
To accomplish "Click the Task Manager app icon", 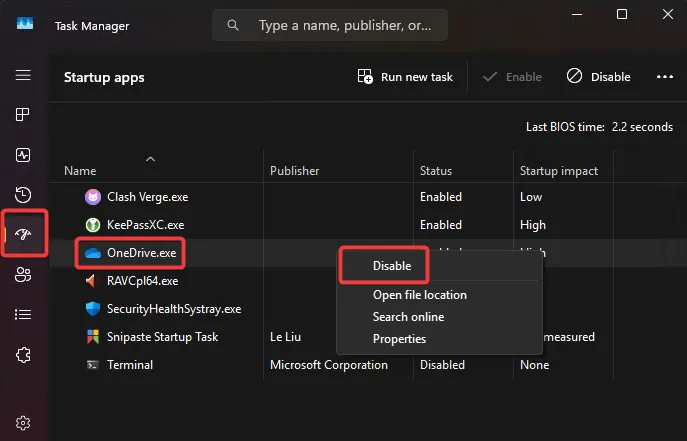I will pyautogui.click(x=25, y=23).
